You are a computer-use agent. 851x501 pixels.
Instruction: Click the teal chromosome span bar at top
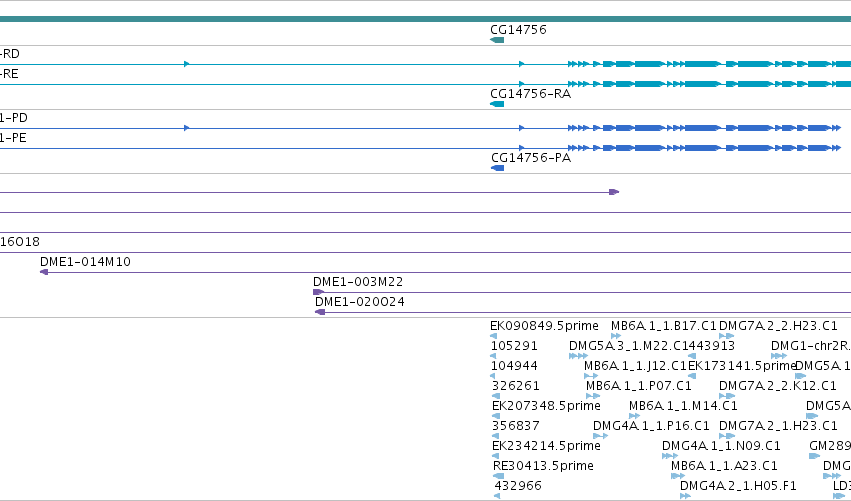426,19
